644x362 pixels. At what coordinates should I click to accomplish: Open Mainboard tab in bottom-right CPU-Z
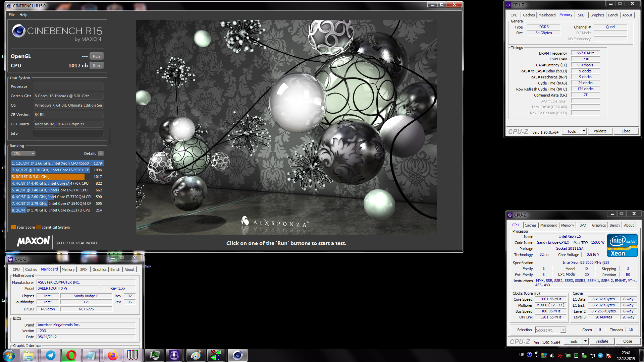click(549, 225)
